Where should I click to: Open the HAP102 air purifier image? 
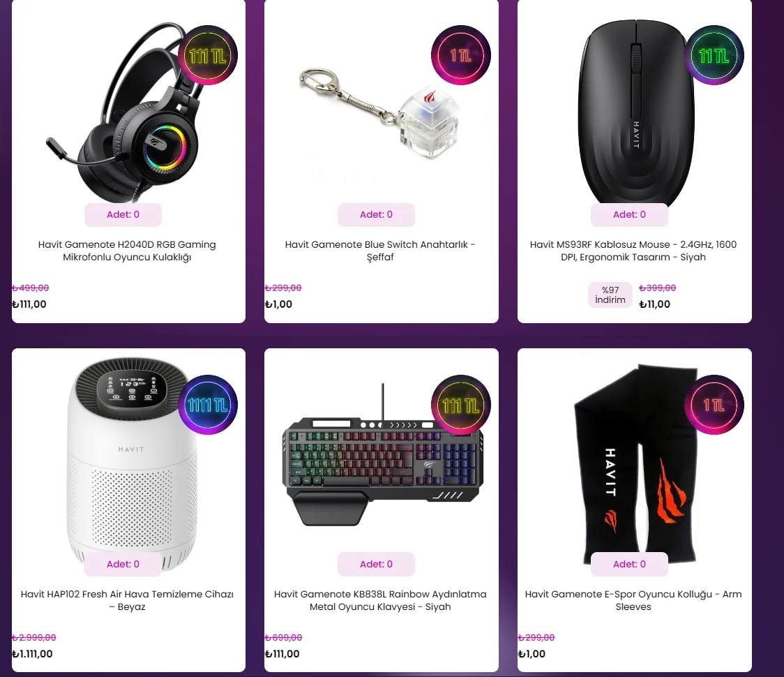[x=131, y=461]
